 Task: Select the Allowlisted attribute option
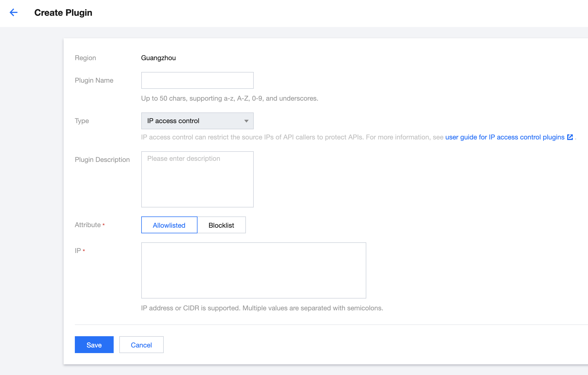[169, 225]
